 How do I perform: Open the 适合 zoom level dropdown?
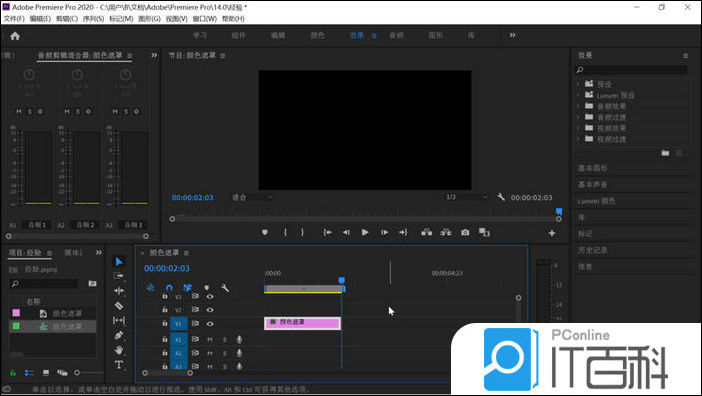(252, 197)
